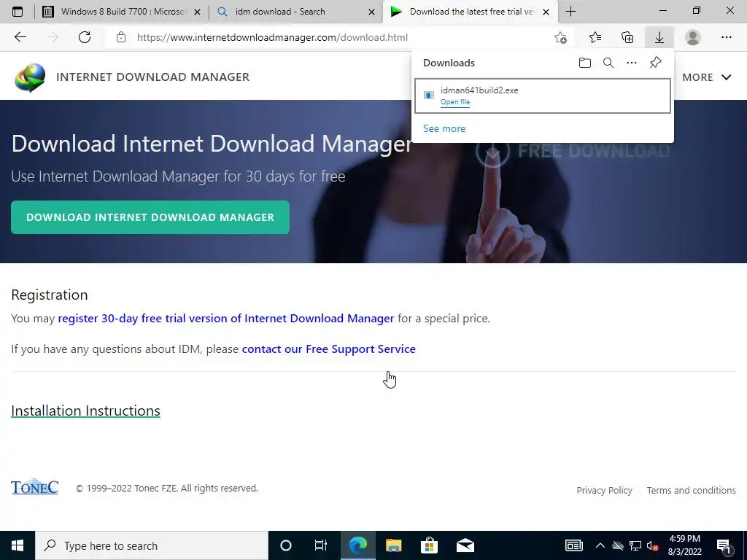Viewport: 747px width, 560px height.
Task: Open File Explorer from the taskbar
Action: [393, 545]
